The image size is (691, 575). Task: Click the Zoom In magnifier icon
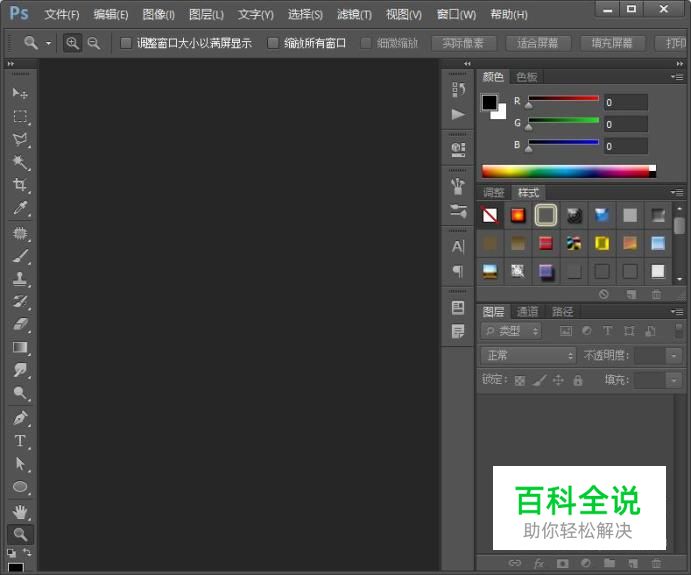pyautogui.click(x=72, y=43)
